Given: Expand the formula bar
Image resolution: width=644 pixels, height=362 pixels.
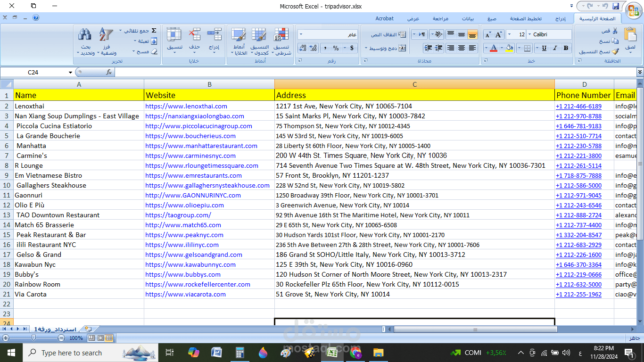Looking at the screenshot, I should tap(640, 72).
